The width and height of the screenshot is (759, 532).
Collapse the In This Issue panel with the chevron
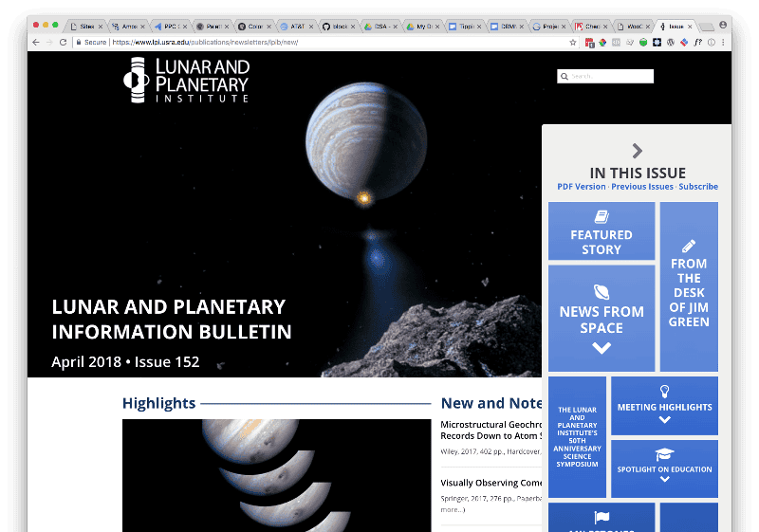coord(637,151)
